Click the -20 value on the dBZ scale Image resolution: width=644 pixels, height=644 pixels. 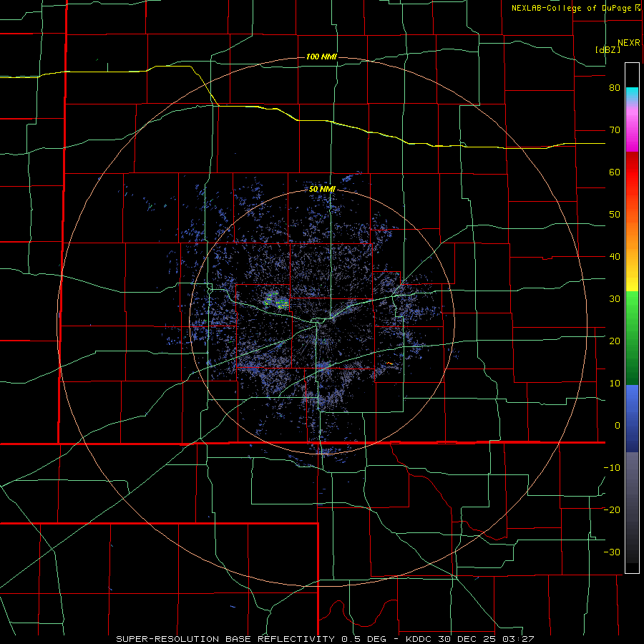coord(612,509)
